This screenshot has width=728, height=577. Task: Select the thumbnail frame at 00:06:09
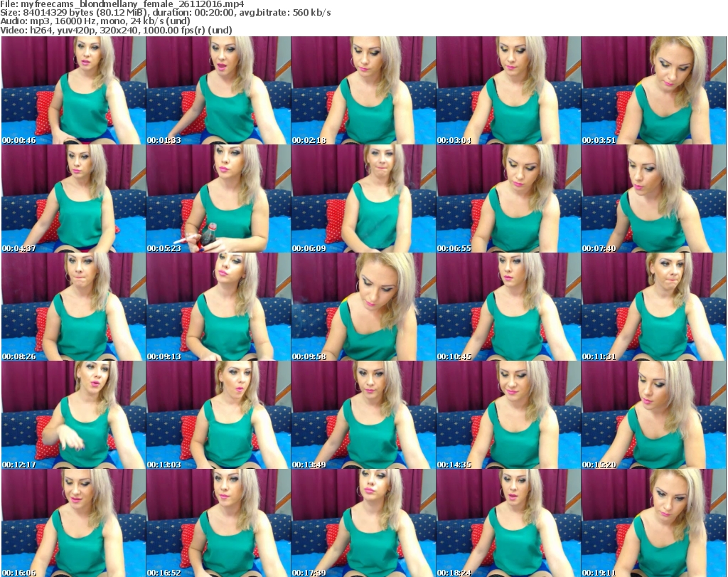363,198
